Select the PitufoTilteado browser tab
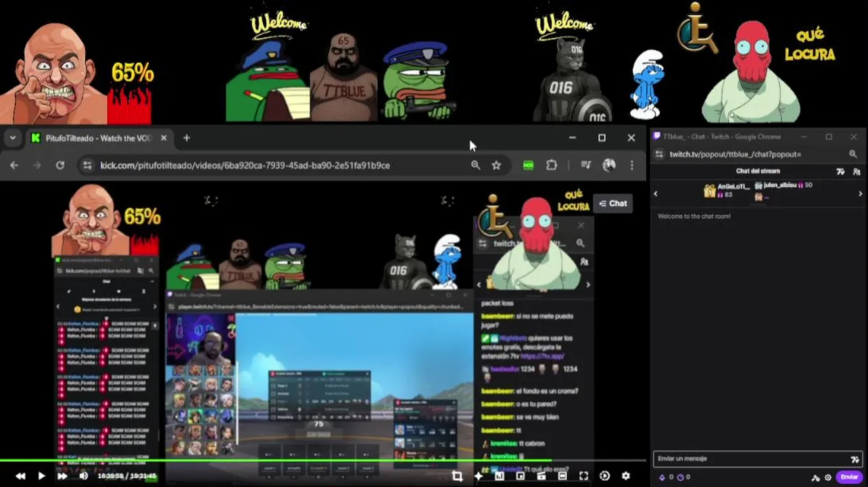Viewport: 868px width, 487px height. point(99,138)
